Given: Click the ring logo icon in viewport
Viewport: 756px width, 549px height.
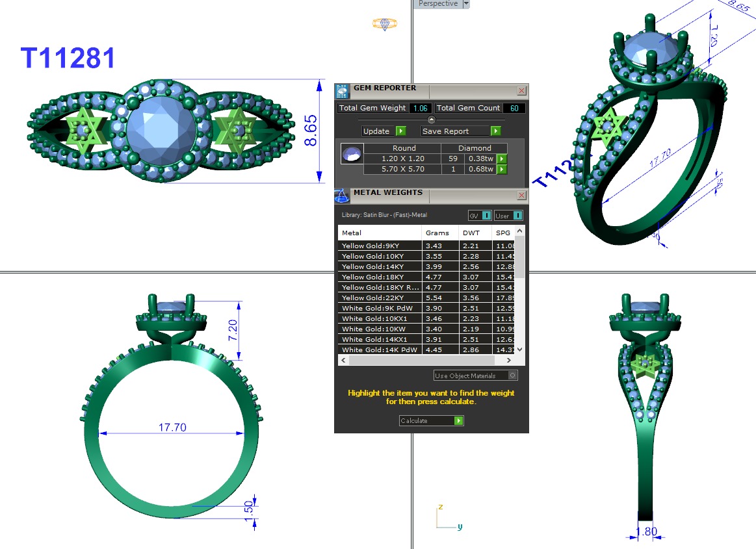Looking at the screenshot, I should click(x=384, y=24).
